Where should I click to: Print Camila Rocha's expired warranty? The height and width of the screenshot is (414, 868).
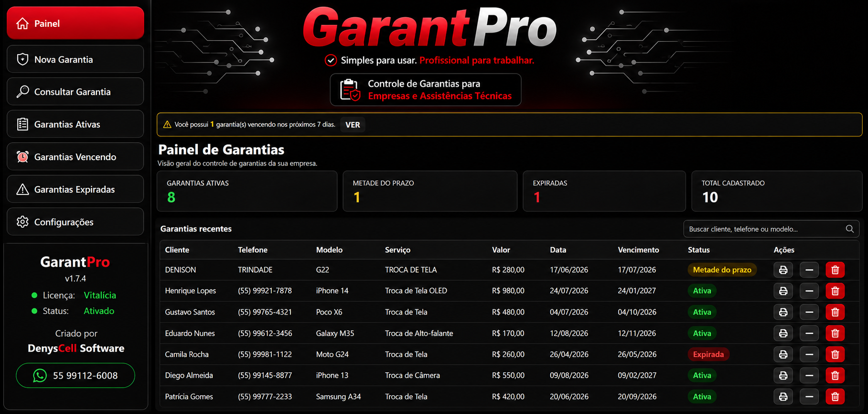pyautogui.click(x=783, y=354)
